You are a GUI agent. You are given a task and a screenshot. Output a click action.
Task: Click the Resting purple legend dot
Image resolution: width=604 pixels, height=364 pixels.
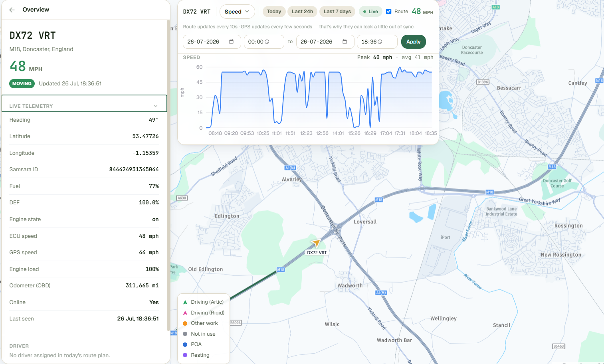point(185,355)
